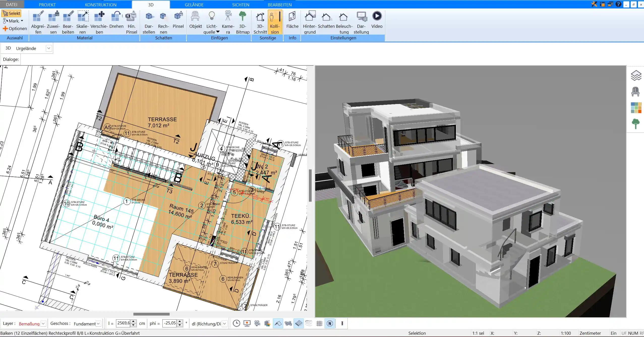
Task: Choose the Skalieren material tool
Action: 82,22
